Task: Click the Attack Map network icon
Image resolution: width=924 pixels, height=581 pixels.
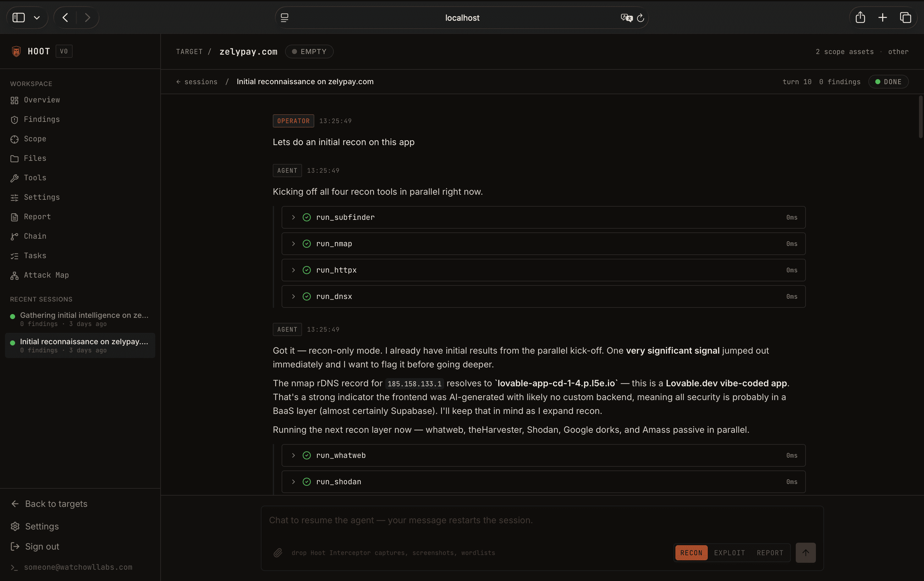Action: (14, 275)
